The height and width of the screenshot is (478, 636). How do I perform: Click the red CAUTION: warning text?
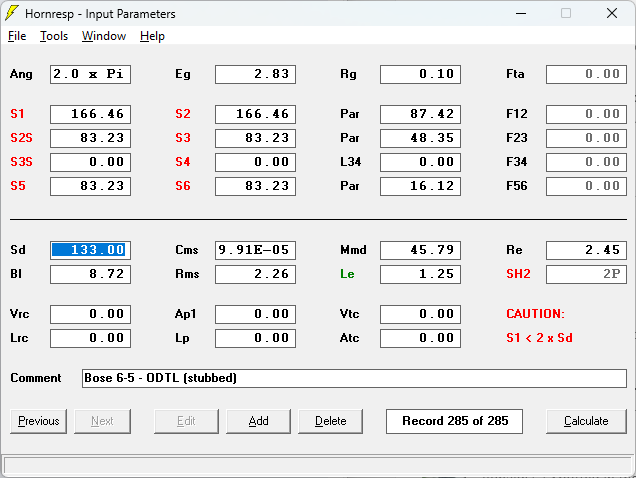[535, 314]
